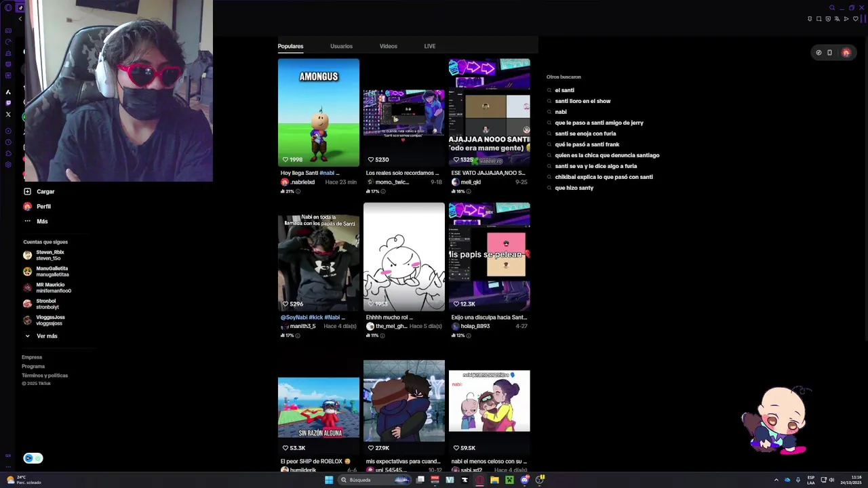The image size is (868, 488).
Task: Open the 'SIN RAZÓN ALGUNA' Roblox video
Action: tap(319, 407)
